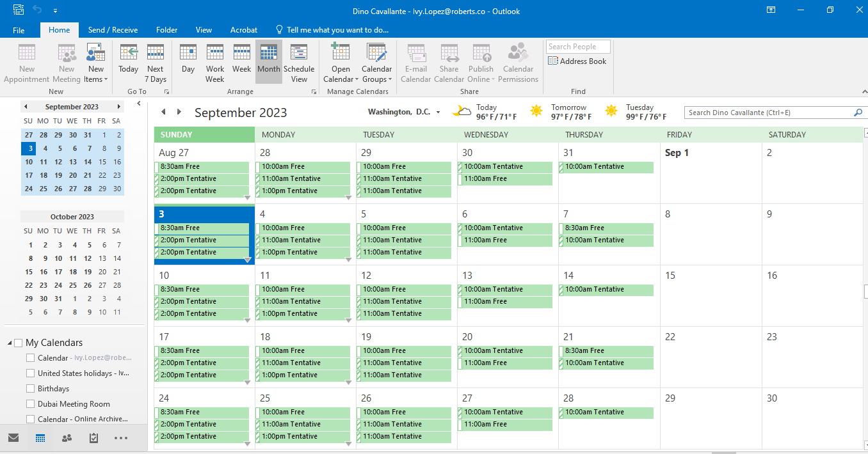Select the September 15 day cell
The width and height of the screenshot is (868, 454).
click(x=711, y=296)
